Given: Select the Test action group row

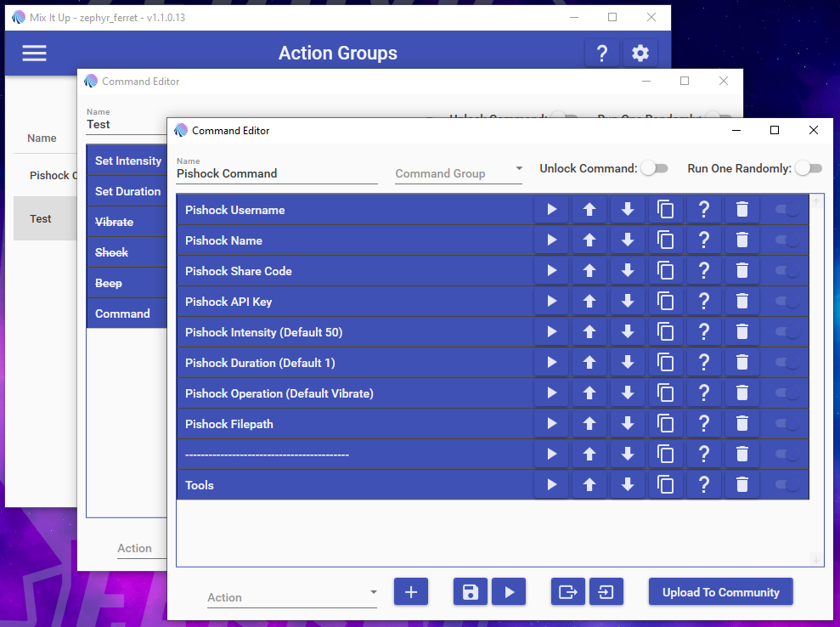Looking at the screenshot, I should coord(46,218).
